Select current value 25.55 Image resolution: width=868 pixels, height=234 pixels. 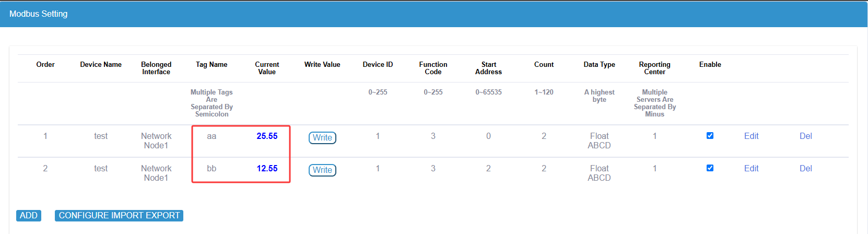pyautogui.click(x=267, y=136)
